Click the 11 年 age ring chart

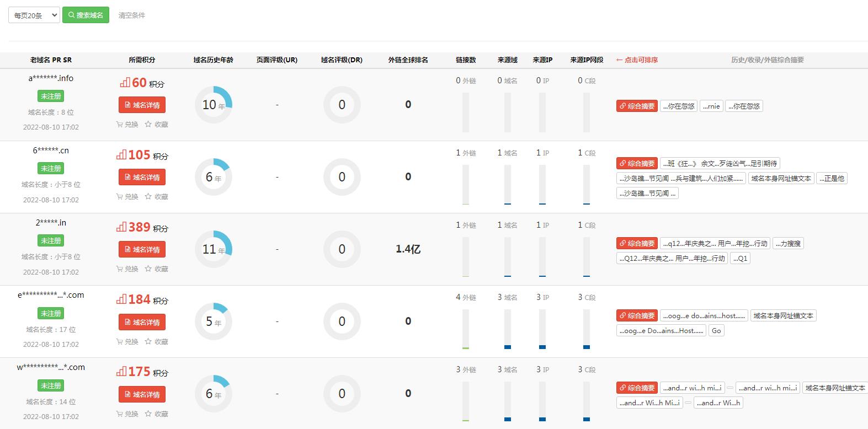click(x=214, y=249)
